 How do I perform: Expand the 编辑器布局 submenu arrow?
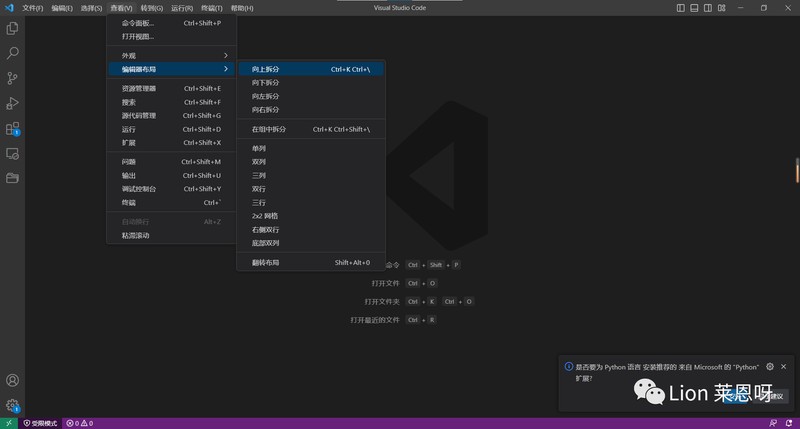point(226,69)
